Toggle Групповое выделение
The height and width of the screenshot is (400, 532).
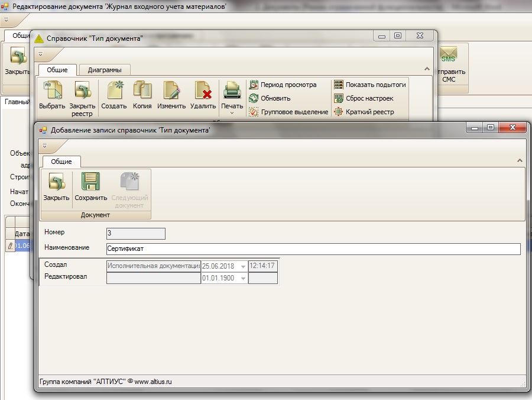click(288, 112)
